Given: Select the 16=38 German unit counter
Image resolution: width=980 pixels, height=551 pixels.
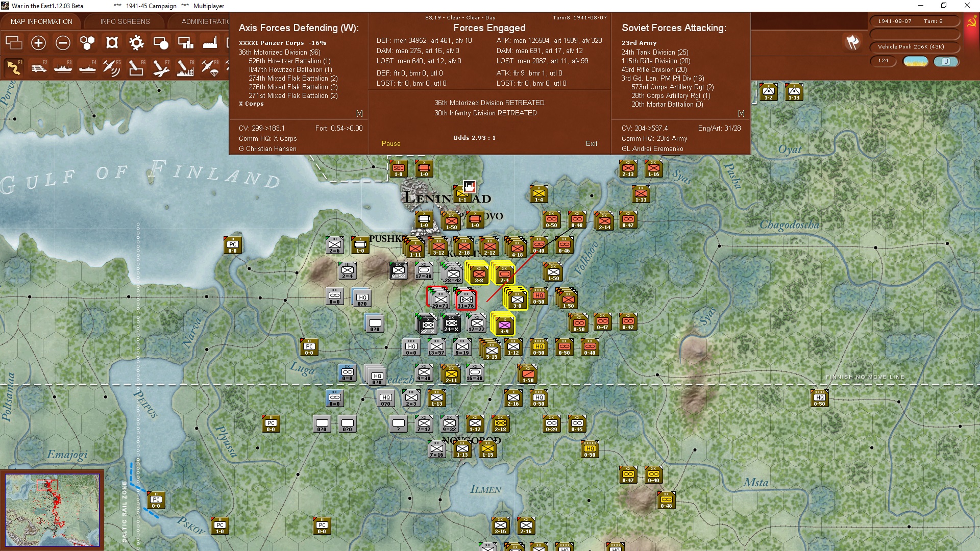Looking at the screenshot, I should point(475,373).
